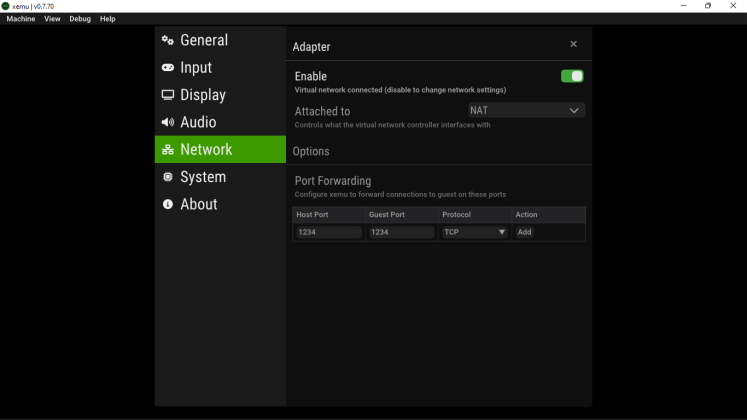
Task: Click the Guest Port input field
Action: coord(401,232)
